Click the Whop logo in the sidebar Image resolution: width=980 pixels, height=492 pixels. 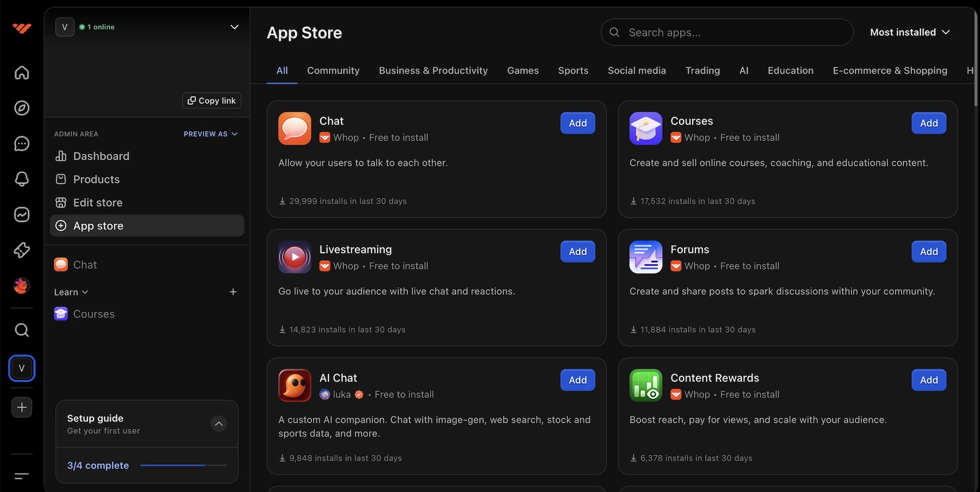point(22,28)
